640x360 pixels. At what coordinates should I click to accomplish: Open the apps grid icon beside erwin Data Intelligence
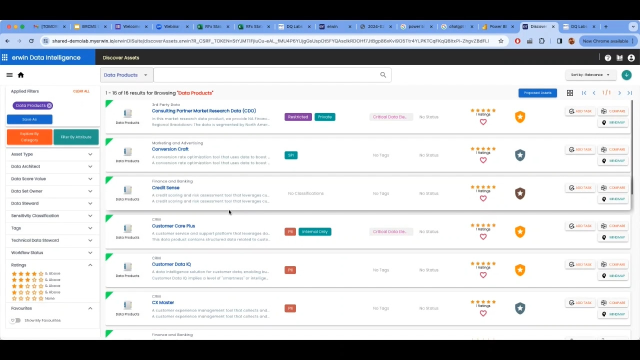(5, 58)
